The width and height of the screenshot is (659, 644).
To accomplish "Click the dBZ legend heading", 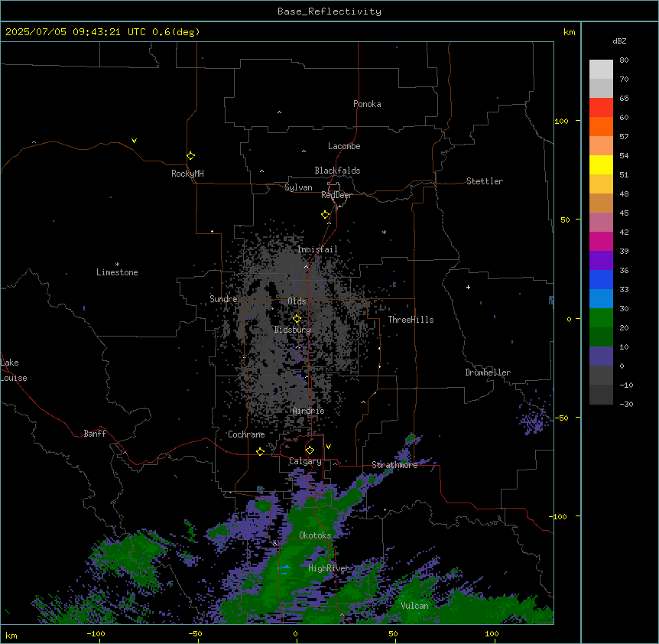I will coord(619,41).
